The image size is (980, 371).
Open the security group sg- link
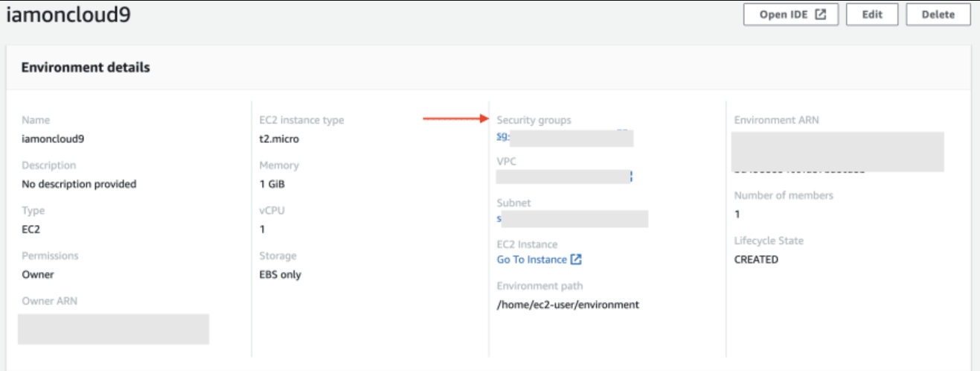(x=502, y=139)
